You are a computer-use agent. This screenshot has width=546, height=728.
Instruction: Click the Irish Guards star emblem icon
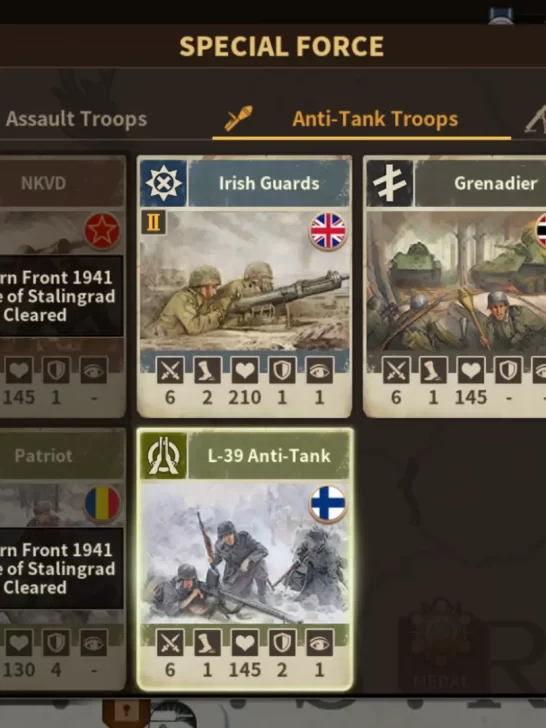point(163,183)
